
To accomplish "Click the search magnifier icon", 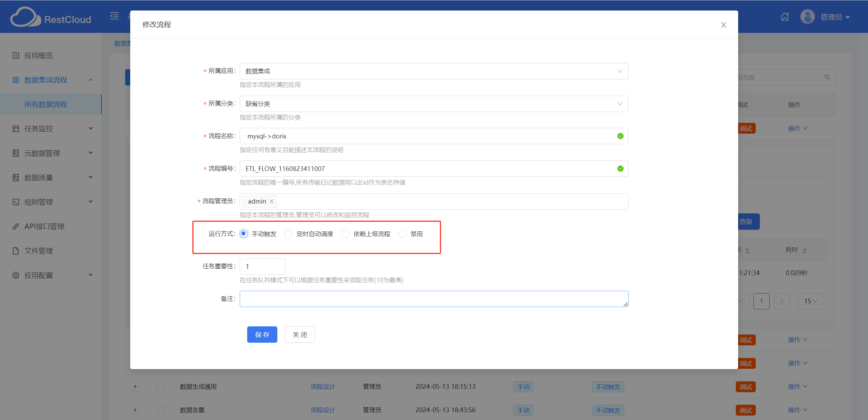I will 827,77.
